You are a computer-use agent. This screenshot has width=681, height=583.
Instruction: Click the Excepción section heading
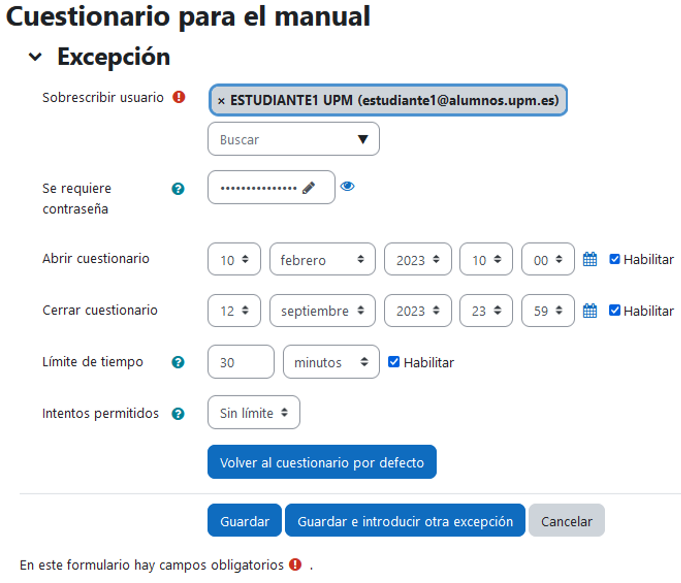pos(114,57)
